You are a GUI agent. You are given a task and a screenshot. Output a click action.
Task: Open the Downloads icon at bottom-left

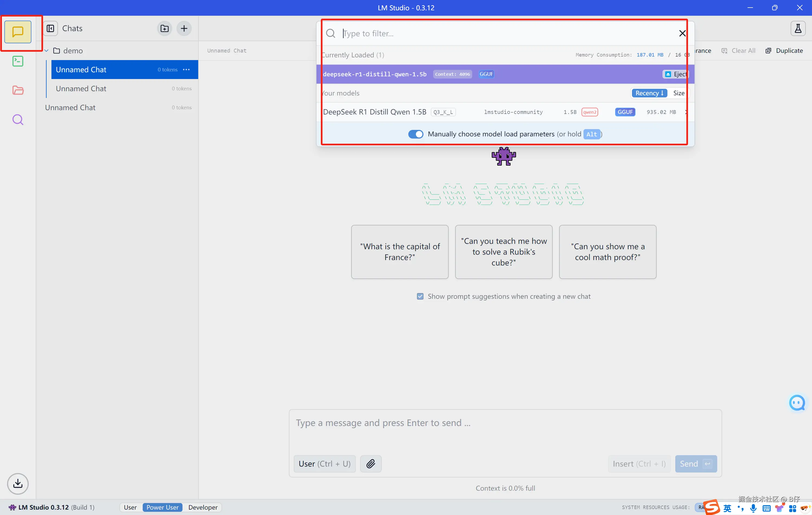[x=18, y=484]
